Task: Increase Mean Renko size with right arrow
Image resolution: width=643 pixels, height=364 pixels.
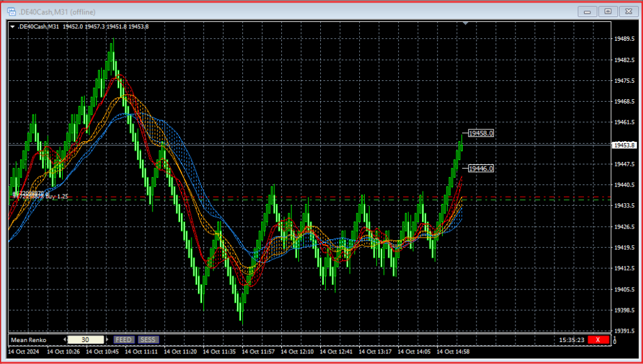Action: 106,340
